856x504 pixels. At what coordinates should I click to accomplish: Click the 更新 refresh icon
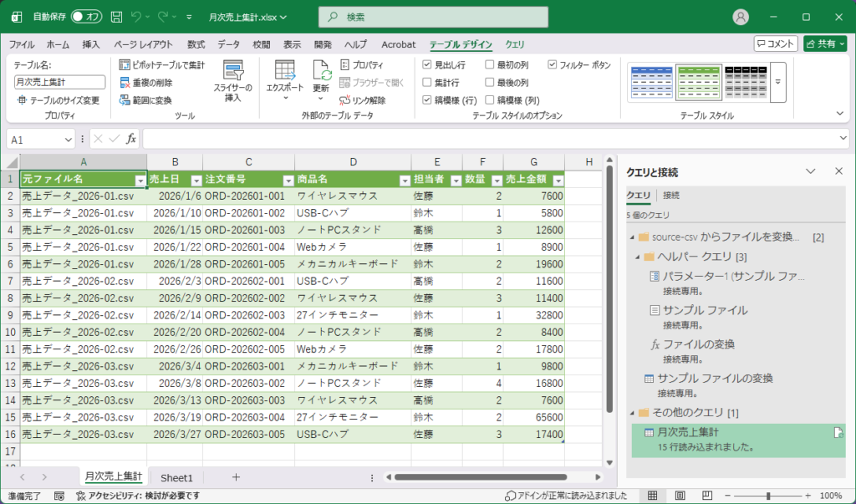[x=322, y=71]
